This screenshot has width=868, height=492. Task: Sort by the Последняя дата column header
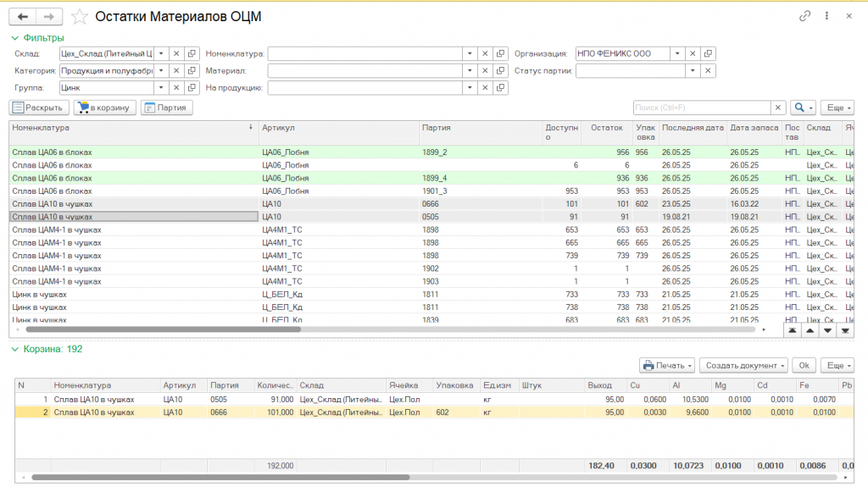pyautogui.click(x=693, y=133)
